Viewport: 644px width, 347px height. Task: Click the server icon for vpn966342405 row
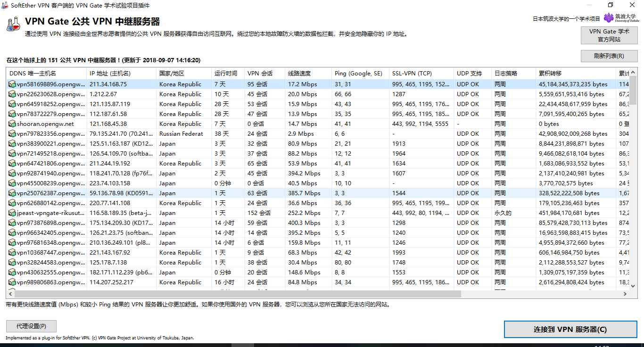point(12,233)
